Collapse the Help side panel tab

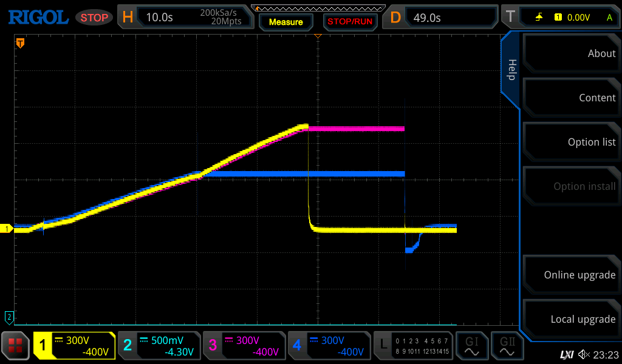tap(511, 70)
